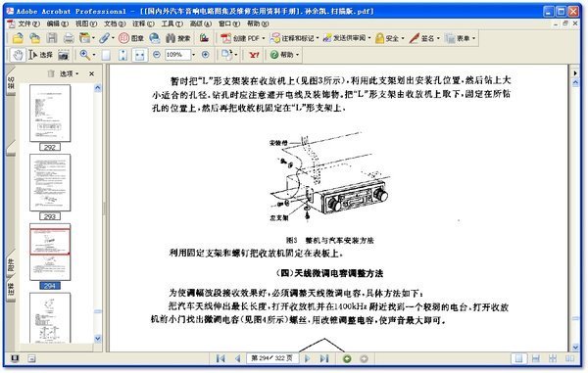Click the organizer toolbar icon
The image size is (588, 373).
coord(85,38)
